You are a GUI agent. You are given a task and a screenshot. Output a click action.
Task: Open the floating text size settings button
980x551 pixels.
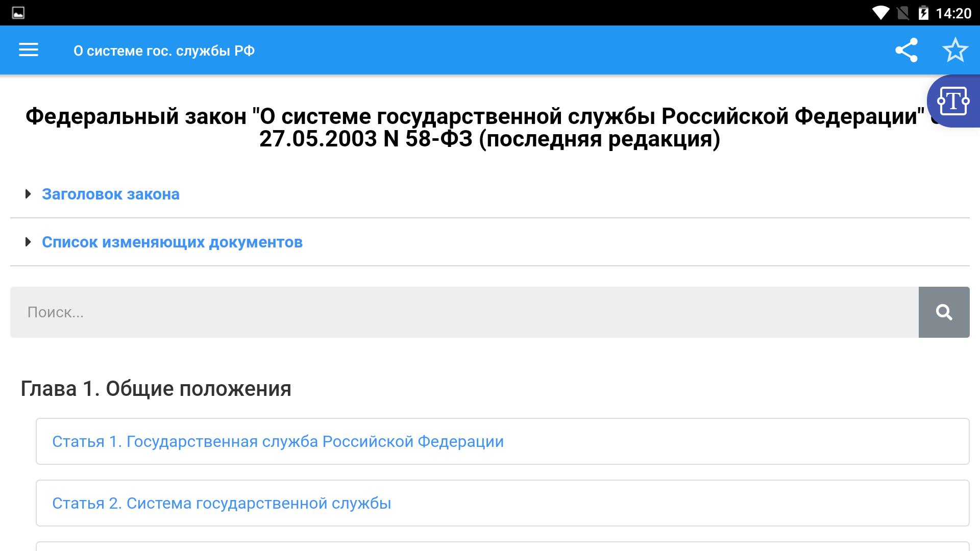coord(953,101)
